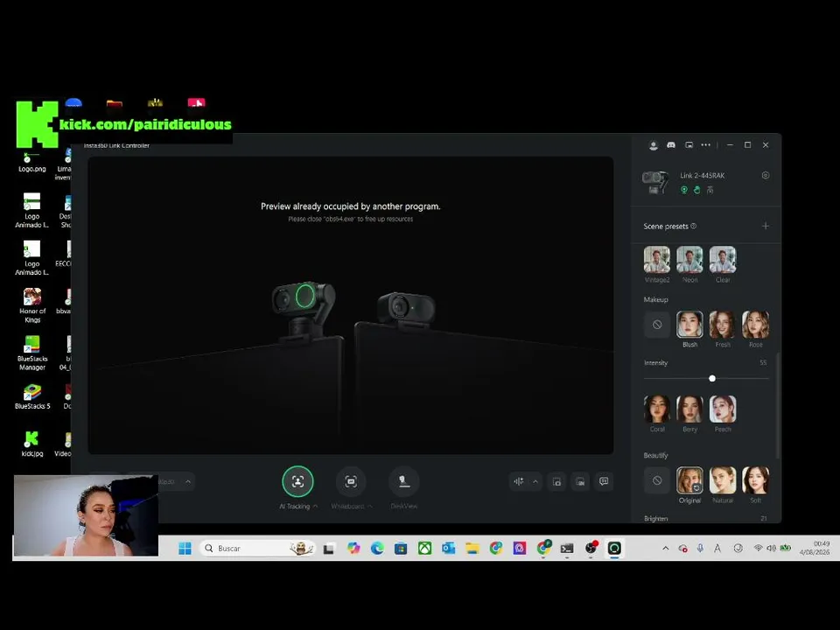This screenshot has width=840, height=630.
Task: Click the makeup Intensity slider handle
Action: (x=712, y=378)
